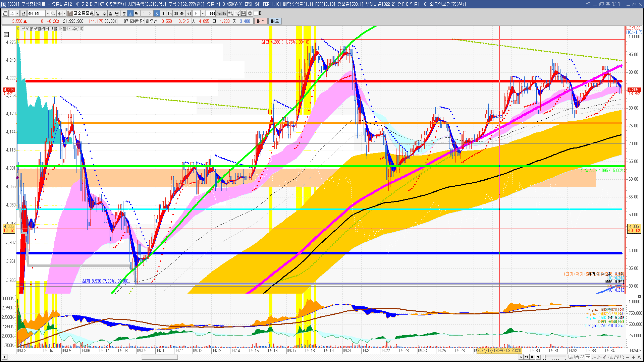Toggle the D checkbox in toolbar
Viewport: 644px width, 362px height.
(256, 13)
